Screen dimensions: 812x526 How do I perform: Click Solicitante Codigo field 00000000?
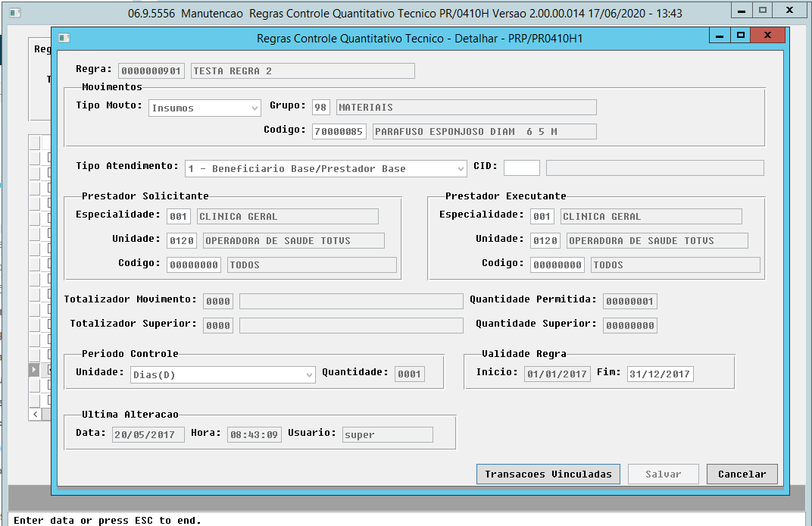coord(194,265)
